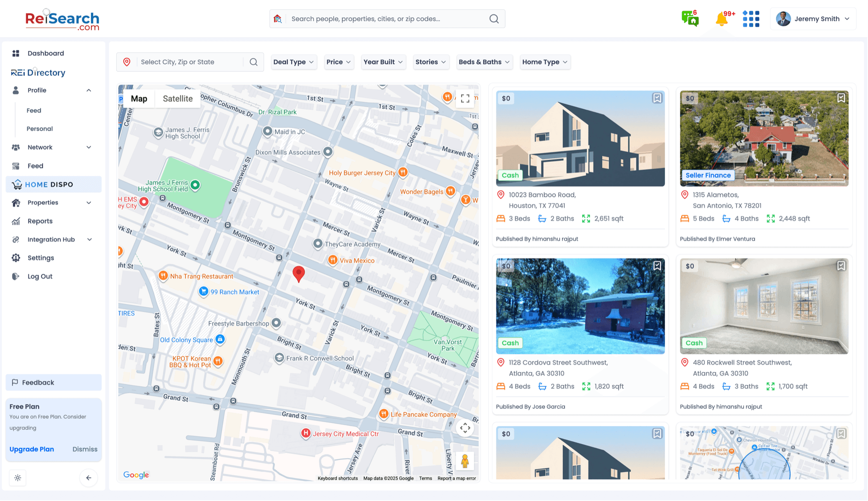The height and width of the screenshot is (501, 868).
Task: Bookmark the 1128 Cordova Street listing
Action: [x=657, y=266]
